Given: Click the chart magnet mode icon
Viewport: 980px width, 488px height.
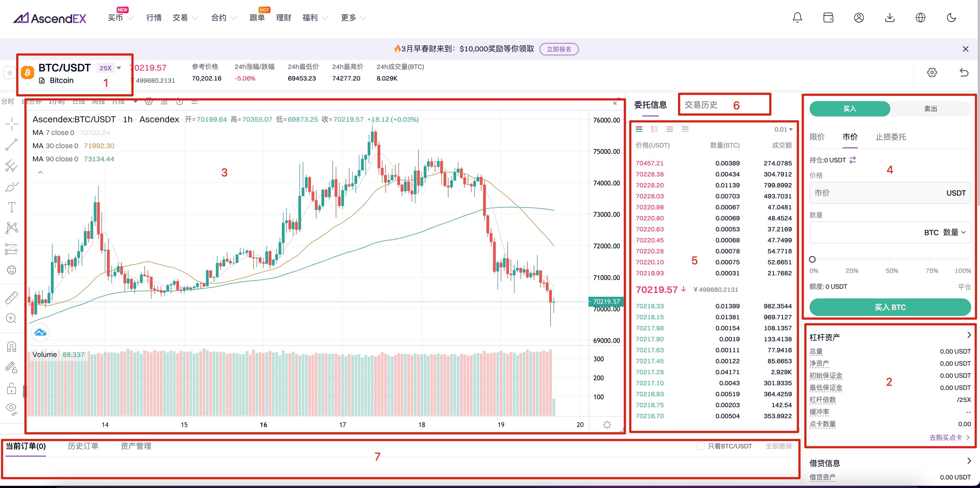Looking at the screenshot, I should click(x=12, y=346).
